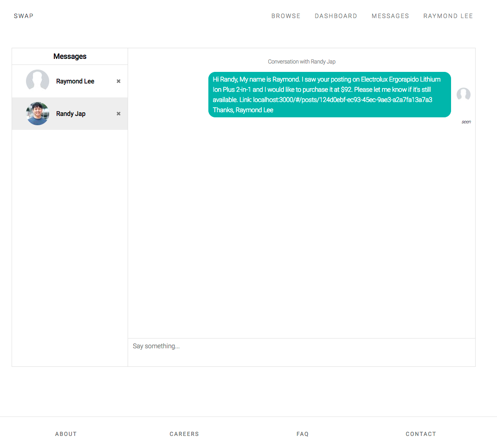Open the FAQ footer link
Image resolution: width=497 pixels, height=448 pixels.
pos(302,434)
